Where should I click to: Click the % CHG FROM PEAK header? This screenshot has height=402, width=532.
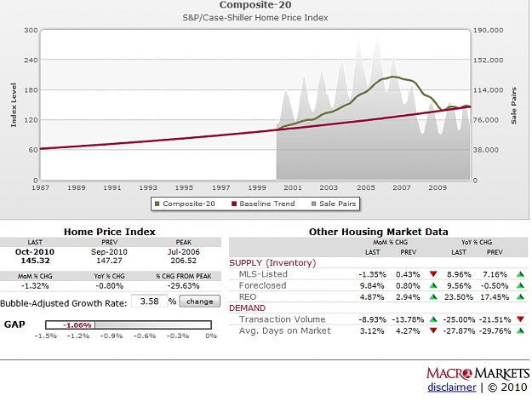pyautogui.click(x=184, y=276)
